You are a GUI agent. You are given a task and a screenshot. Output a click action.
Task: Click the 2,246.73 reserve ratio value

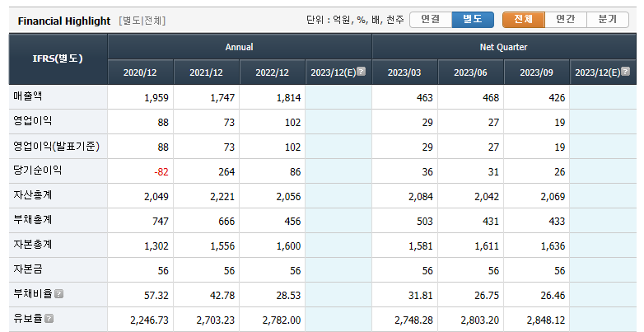(x=150, y=320)
